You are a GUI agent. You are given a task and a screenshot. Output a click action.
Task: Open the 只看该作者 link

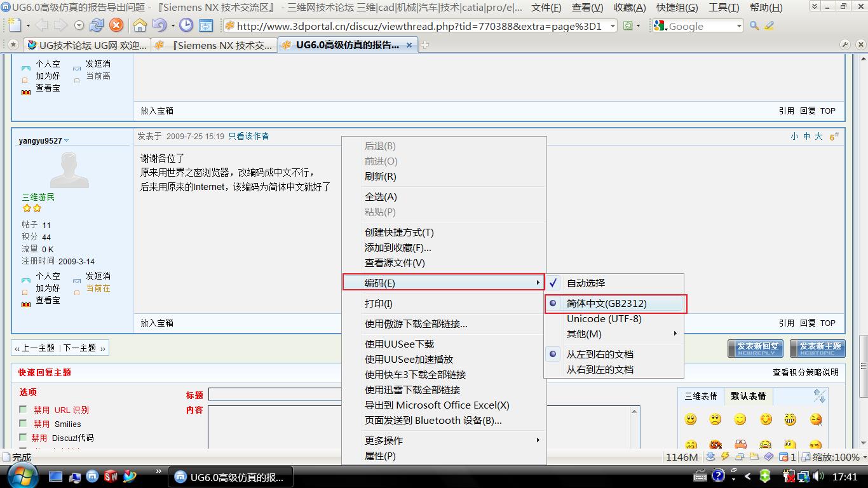248,136
